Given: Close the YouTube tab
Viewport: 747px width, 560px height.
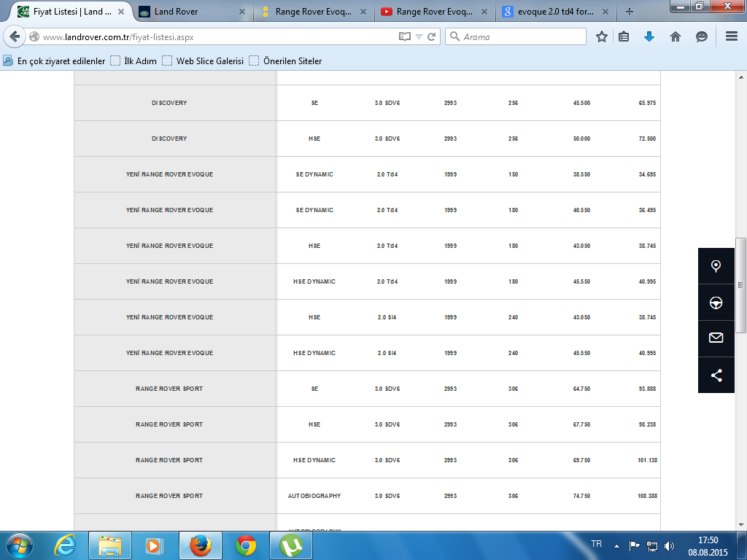Looking at the screenshot, I should point(484,12).
